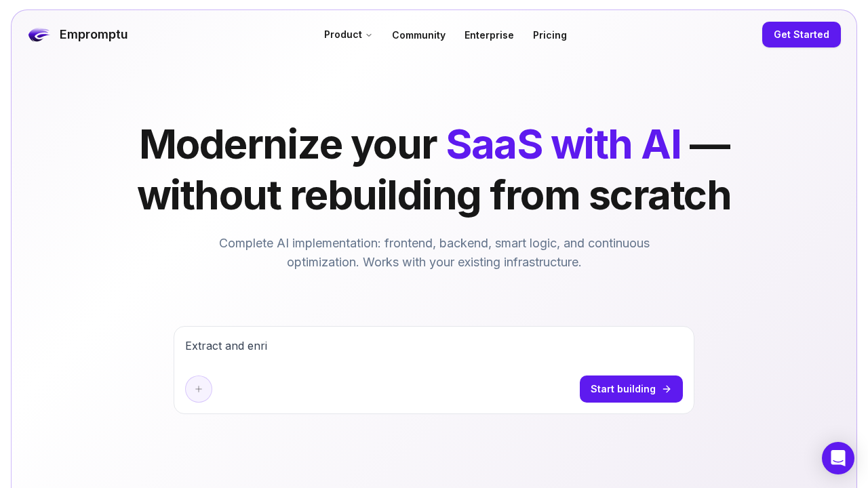Open the Enterprise nav link
Viewport: 868px width, 488px height.
[x=489, y=35]
